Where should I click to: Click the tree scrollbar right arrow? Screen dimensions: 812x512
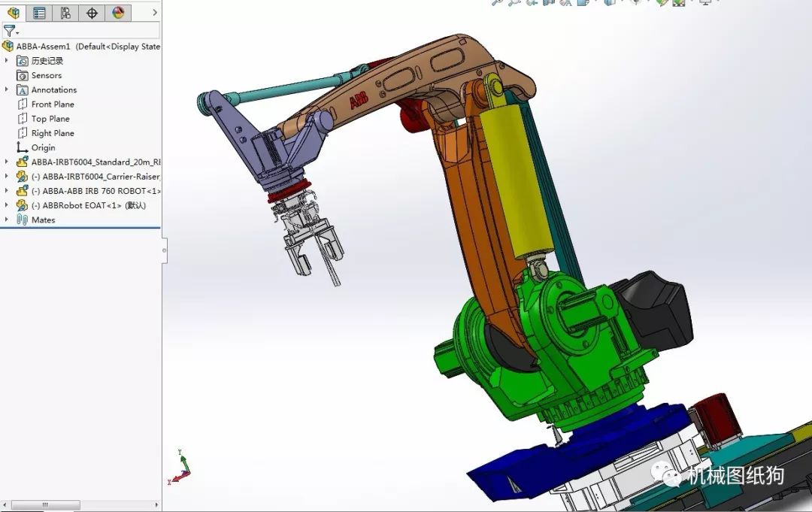pos(156,504)
